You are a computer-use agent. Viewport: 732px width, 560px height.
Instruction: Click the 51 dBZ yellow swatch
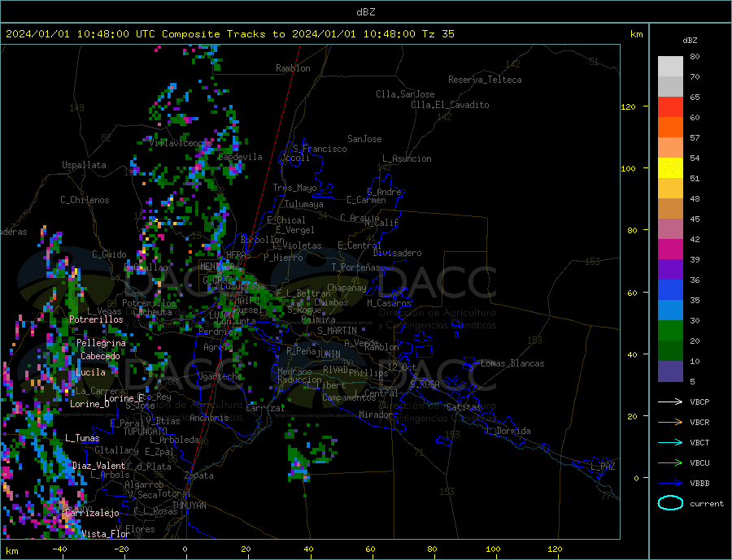670,168
